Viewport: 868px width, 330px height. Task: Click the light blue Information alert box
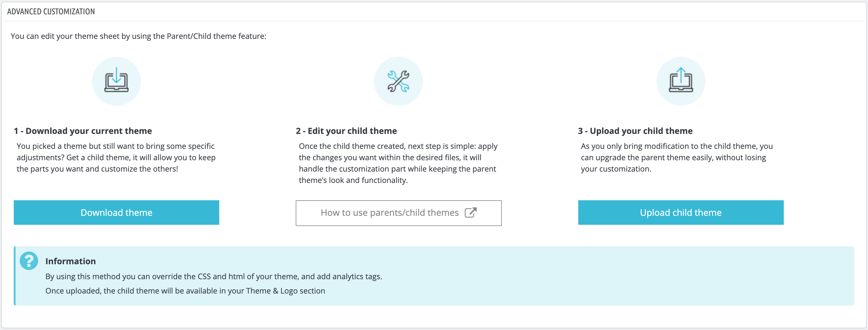[434, 276]
